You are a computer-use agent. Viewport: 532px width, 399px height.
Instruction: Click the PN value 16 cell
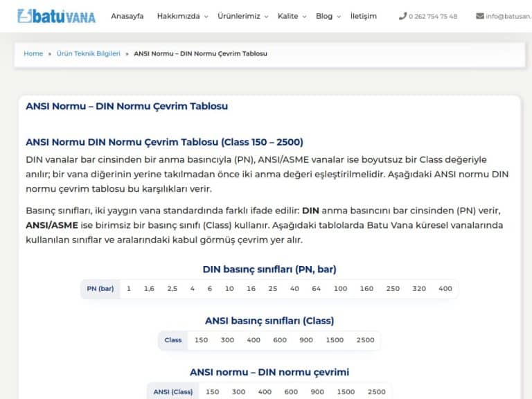[251, 289]
